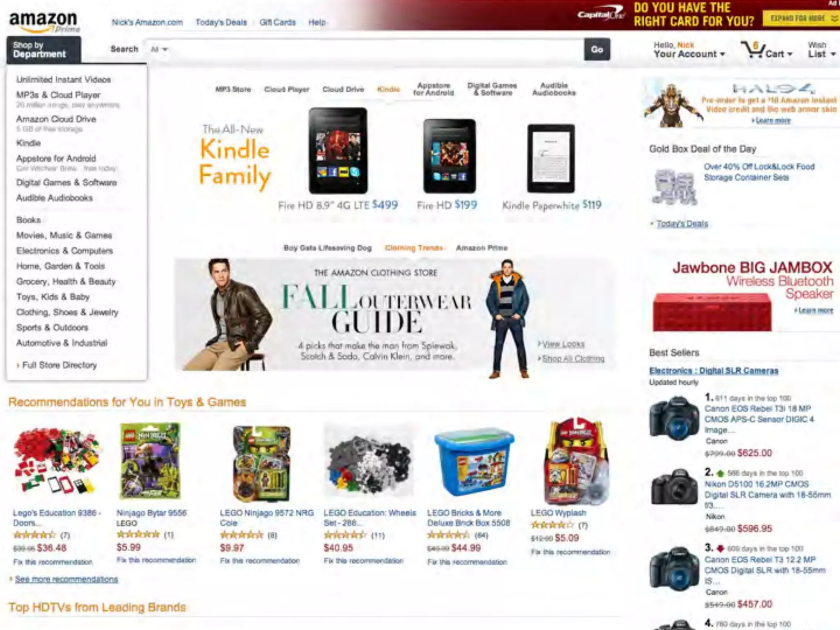Open the shopping cart icon
The image size is (840, 630).
pos(752,49)
